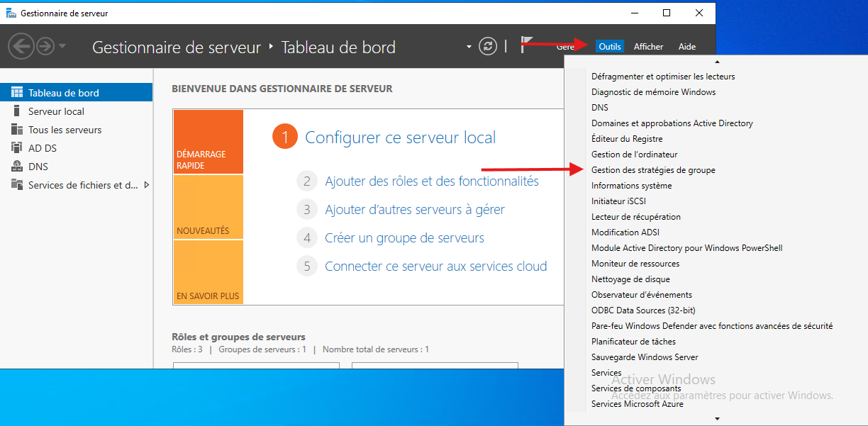Click step 1 orange circle
Image resolution: width=868 pixels, height=426 pixels.
(x=285, y=138)
